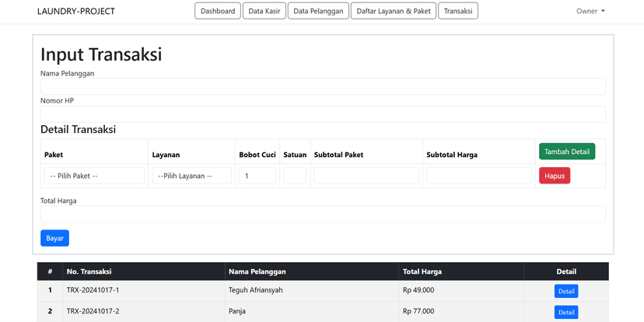Click the Bobot Cuci number field
This screenshot has width=644, height=322.
pos(257,176)
